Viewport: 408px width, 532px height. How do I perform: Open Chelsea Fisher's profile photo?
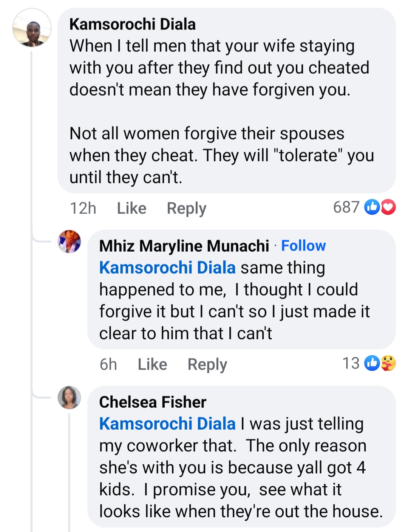click(x=69, y=397)
